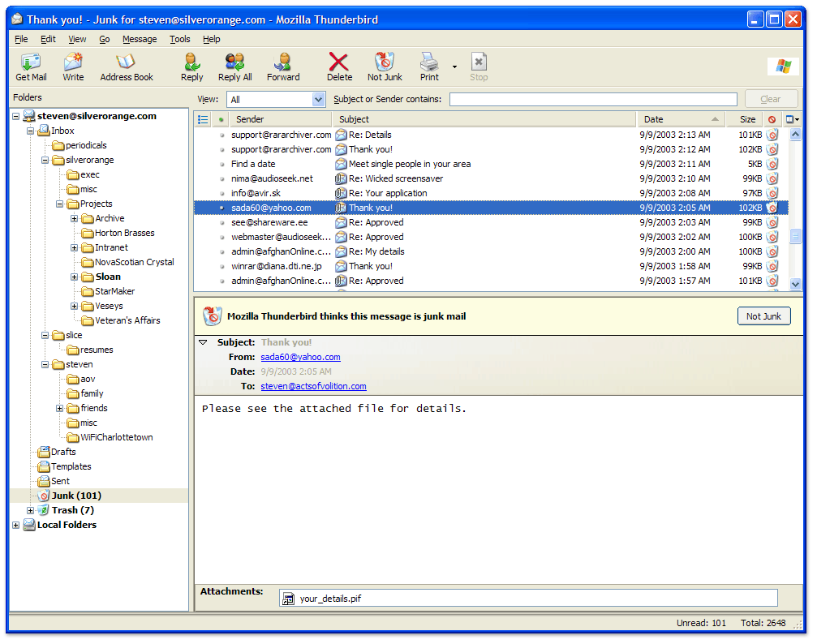This screenshot has height=644, width=817.
Task: Collapse the message header disclosure triangle beside Subject
Action: point(203,342)
